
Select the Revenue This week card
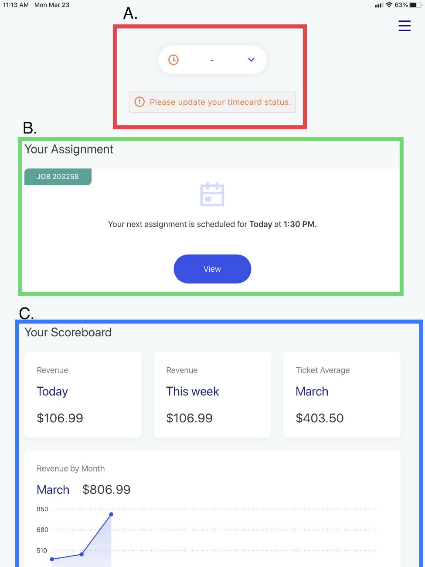[212, 395]
